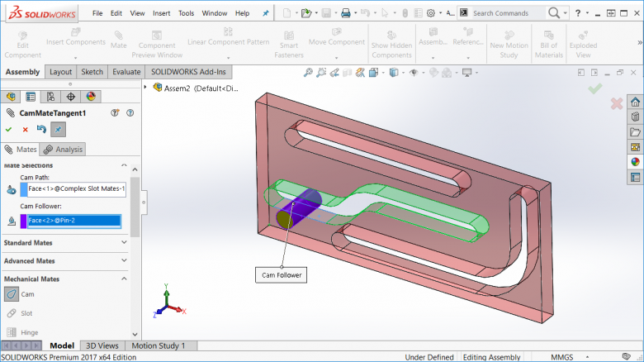Click the New Motion Study button

pos(509,45)
